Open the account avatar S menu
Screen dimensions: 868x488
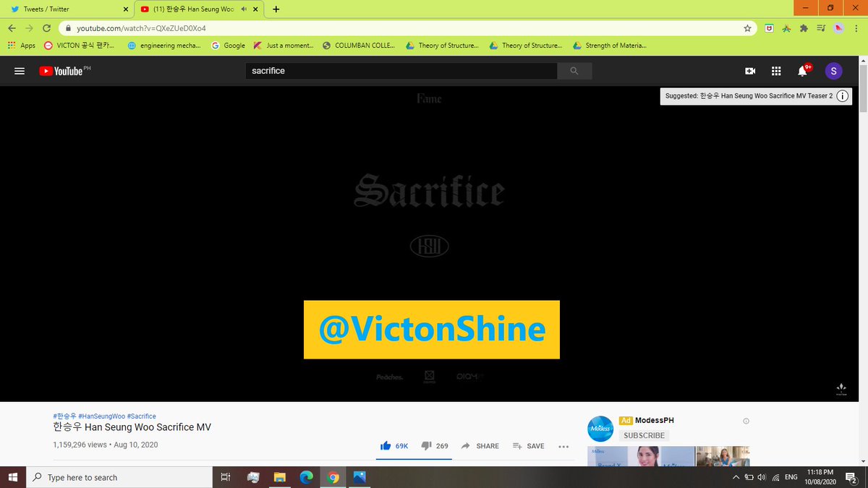(833, 71)
